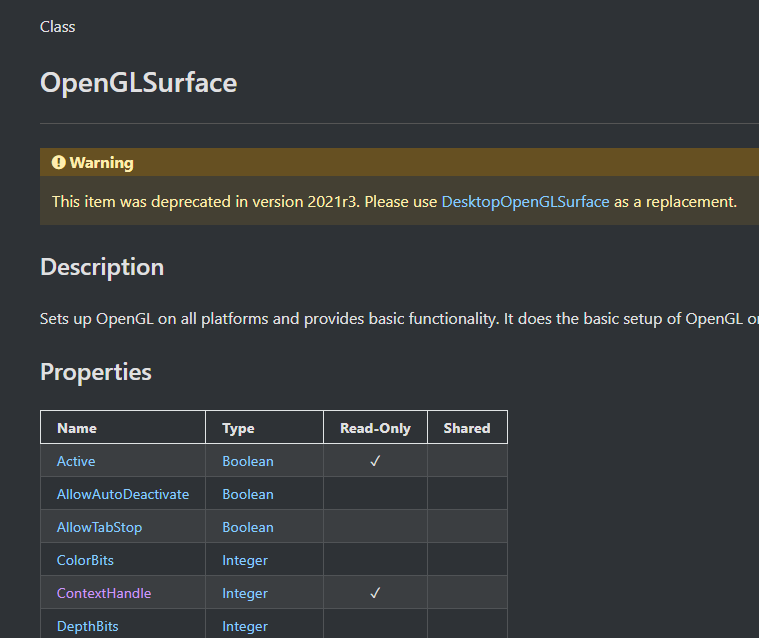Click the Read-Only checkmark in Active row

pyautogui.click(x=375, y=461)
